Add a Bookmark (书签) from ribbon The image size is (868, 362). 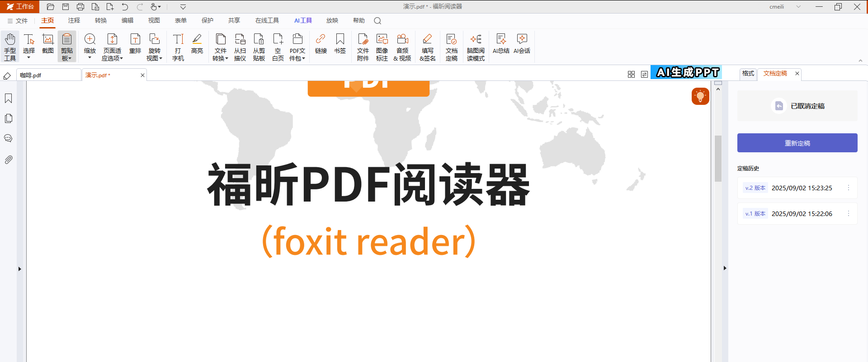(340, 44)
